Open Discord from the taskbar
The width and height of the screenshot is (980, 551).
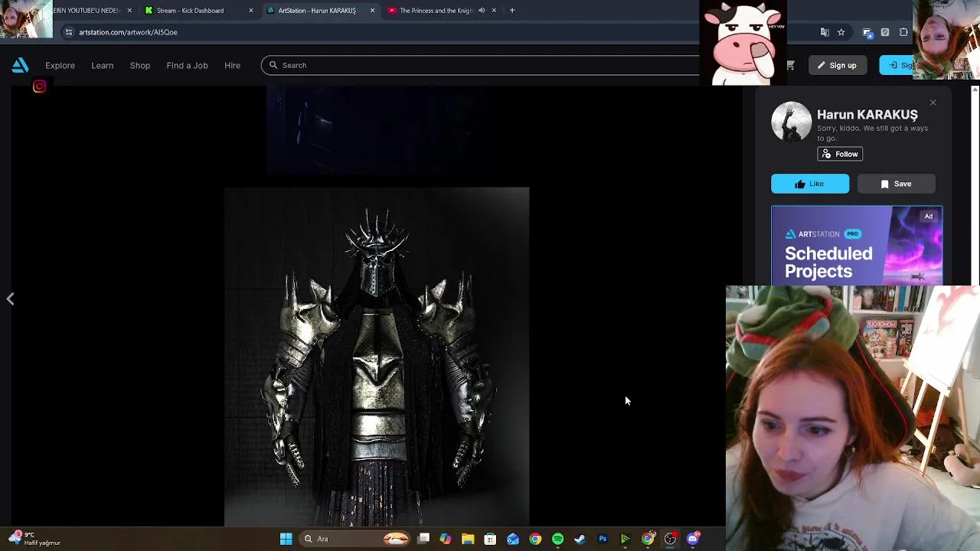point(693,539)
